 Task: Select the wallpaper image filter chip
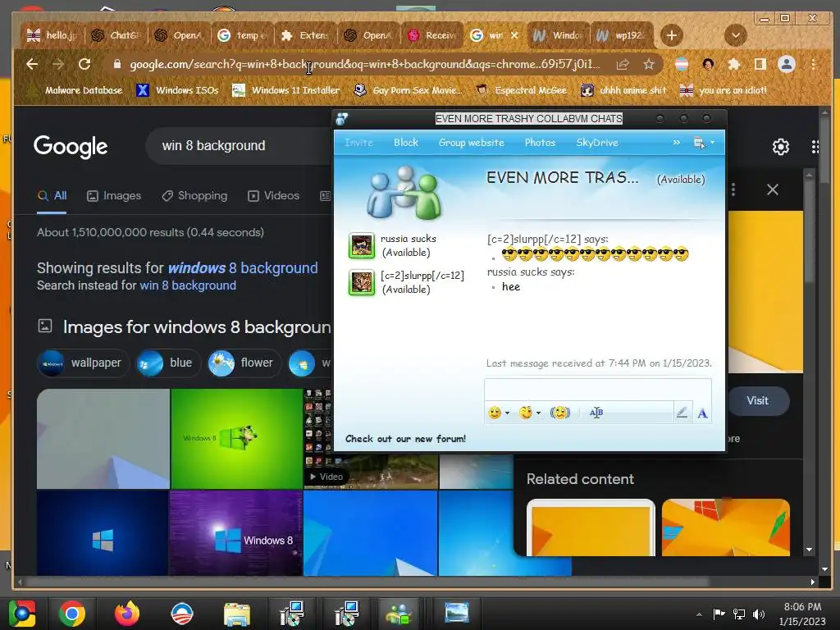point(84,363)
